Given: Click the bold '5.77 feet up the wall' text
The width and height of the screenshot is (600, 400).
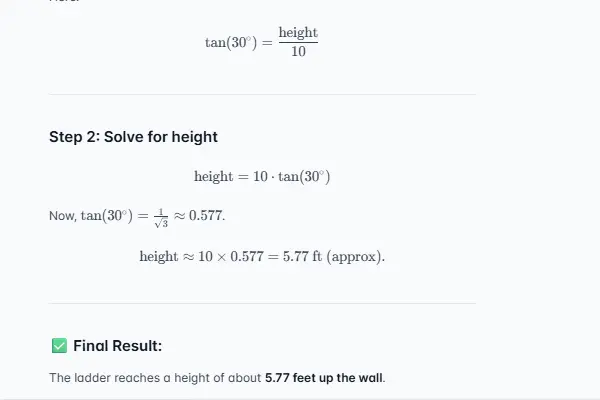Looking at the screenshot, I should click(x=324, y=378).
